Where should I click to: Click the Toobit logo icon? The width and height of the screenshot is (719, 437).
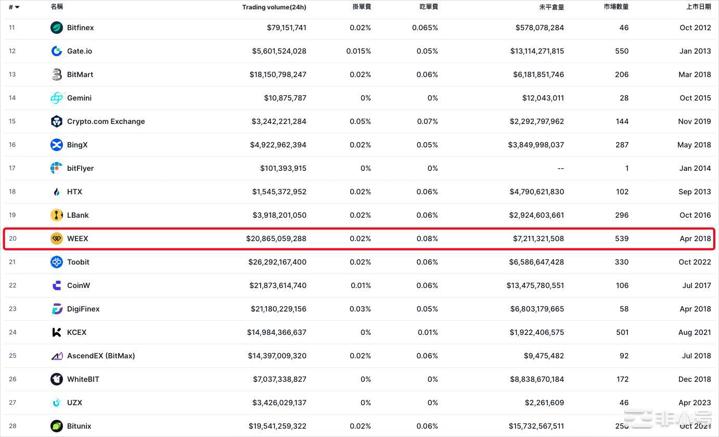point(56,262)
